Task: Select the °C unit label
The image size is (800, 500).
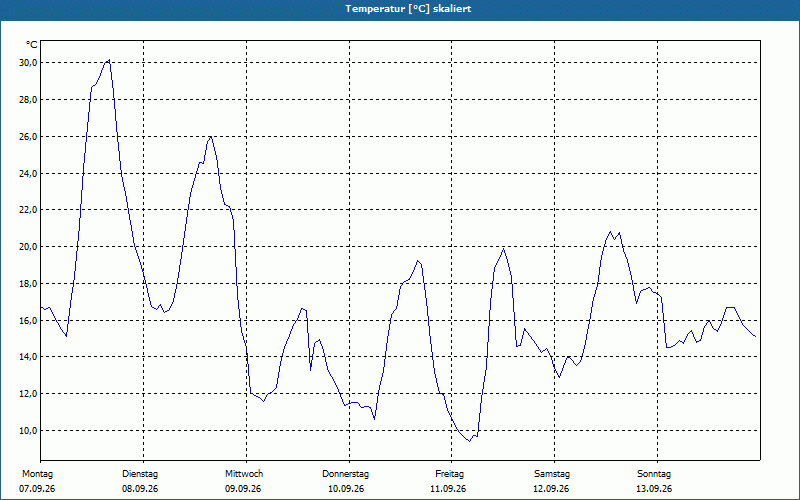Action: (32, 45)
